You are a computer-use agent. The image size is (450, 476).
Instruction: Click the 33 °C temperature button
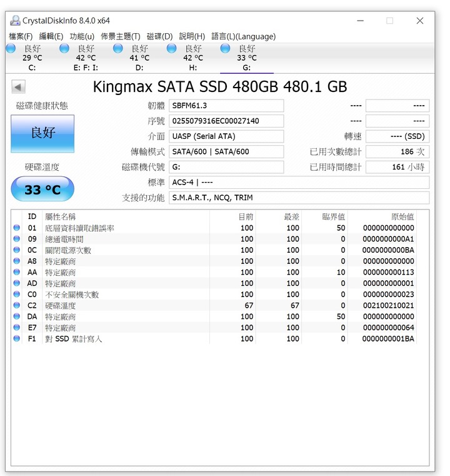[42, 189]
